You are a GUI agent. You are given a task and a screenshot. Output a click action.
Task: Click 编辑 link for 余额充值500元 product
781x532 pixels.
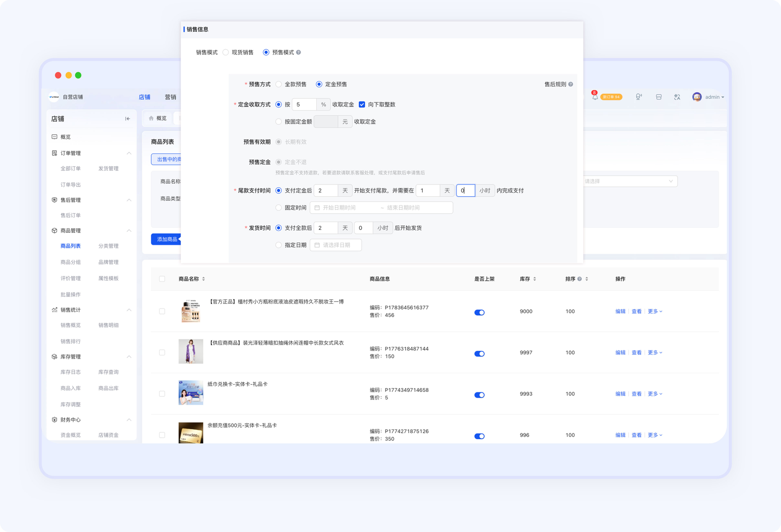coord(620,435)
